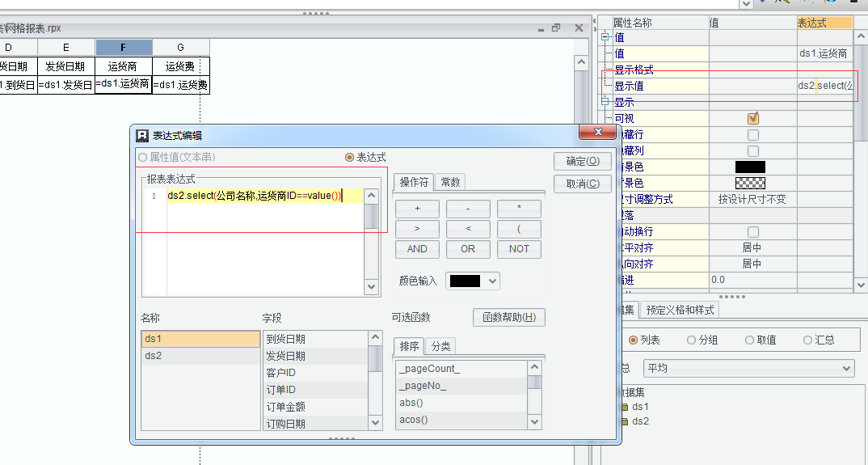Collapse the 值 property group
868x465 pixels.
point(605,37)
